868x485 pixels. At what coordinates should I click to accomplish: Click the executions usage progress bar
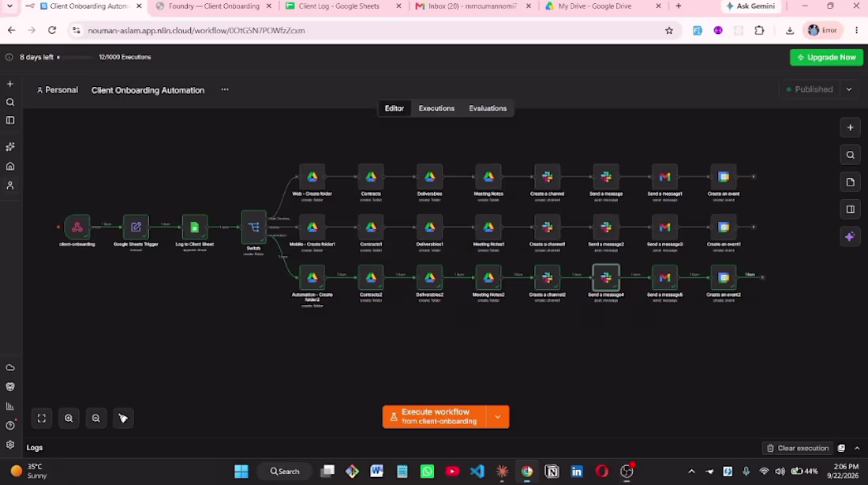tap(75, 57)
